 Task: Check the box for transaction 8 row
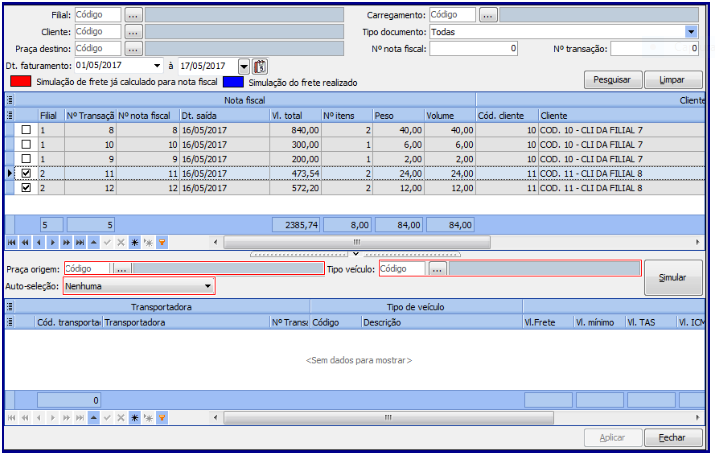26,130
